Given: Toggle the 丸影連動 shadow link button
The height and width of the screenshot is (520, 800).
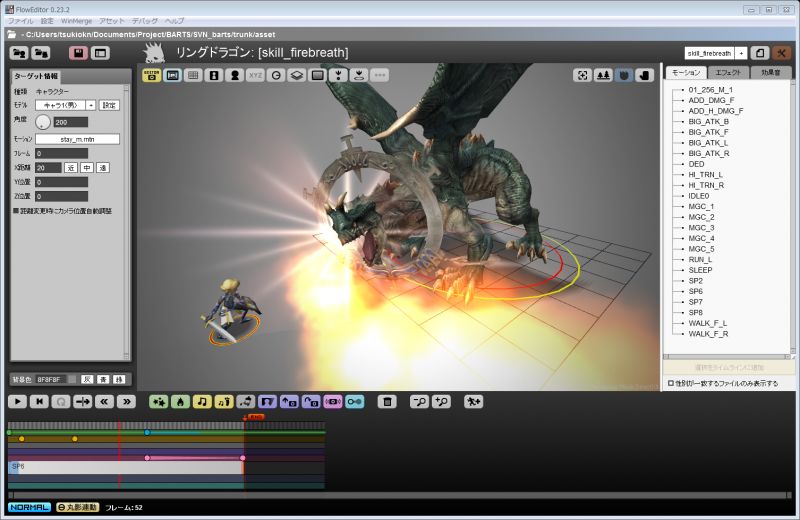Looking at the screenshot, I should (78, 507).
